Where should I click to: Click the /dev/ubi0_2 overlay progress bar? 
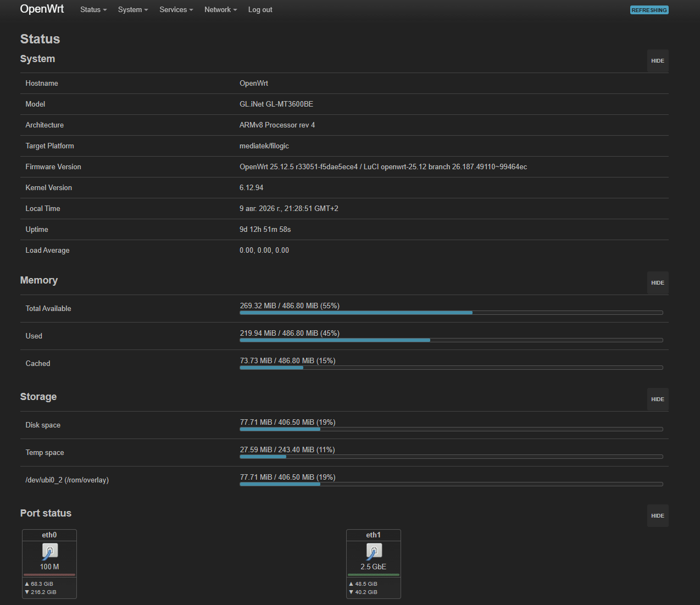coord(451,484)
